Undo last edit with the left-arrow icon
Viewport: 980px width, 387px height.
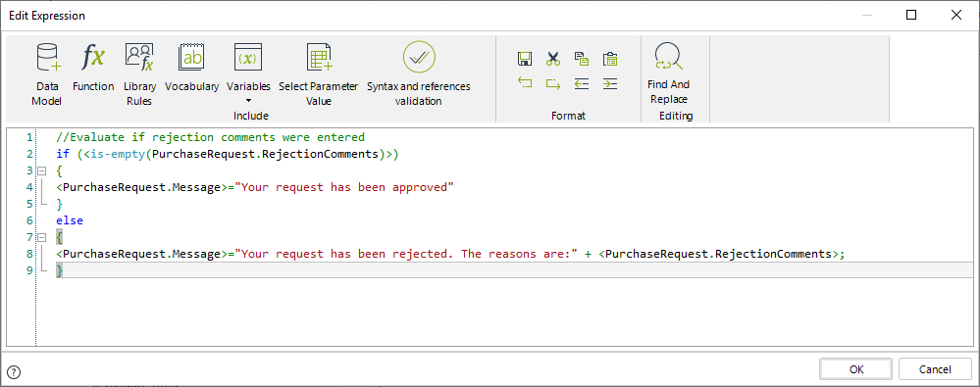(x=525, y=83)
